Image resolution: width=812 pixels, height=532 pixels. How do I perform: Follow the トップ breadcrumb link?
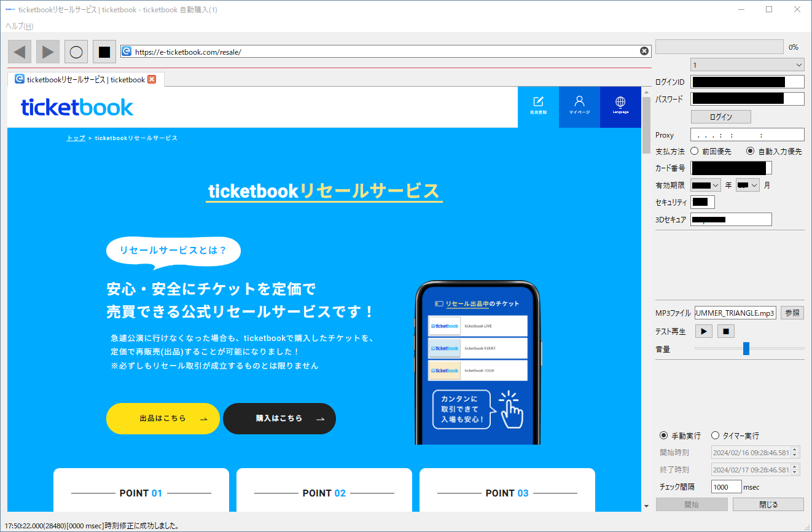tap(76, 138)
